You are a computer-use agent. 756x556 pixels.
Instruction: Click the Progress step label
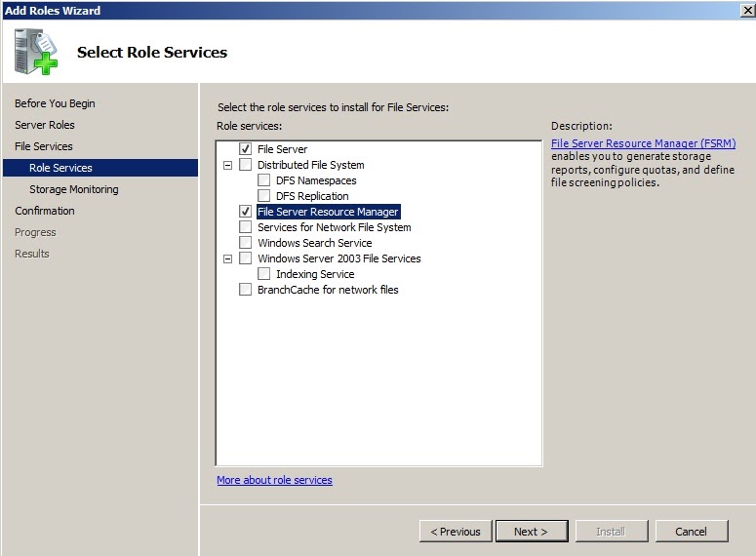(35, 232)
